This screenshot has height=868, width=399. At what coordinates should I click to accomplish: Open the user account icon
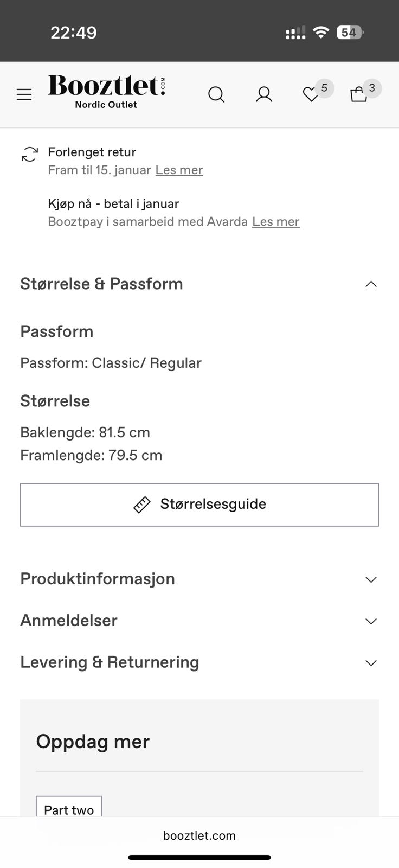point(264,95)
